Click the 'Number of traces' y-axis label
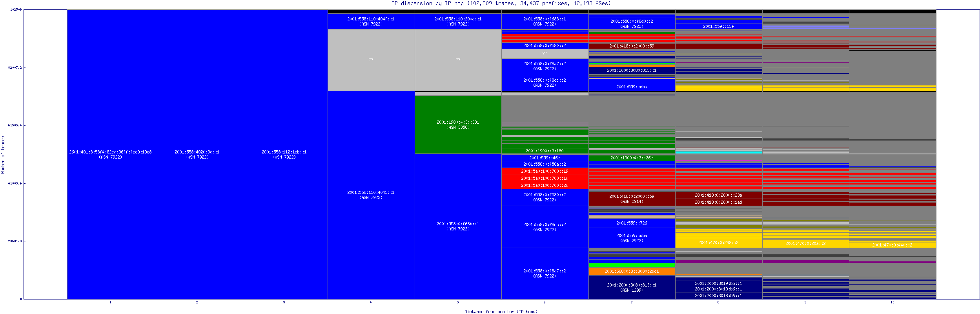The height and width of the screenshot is (314, 980). [x=3, y=155]
